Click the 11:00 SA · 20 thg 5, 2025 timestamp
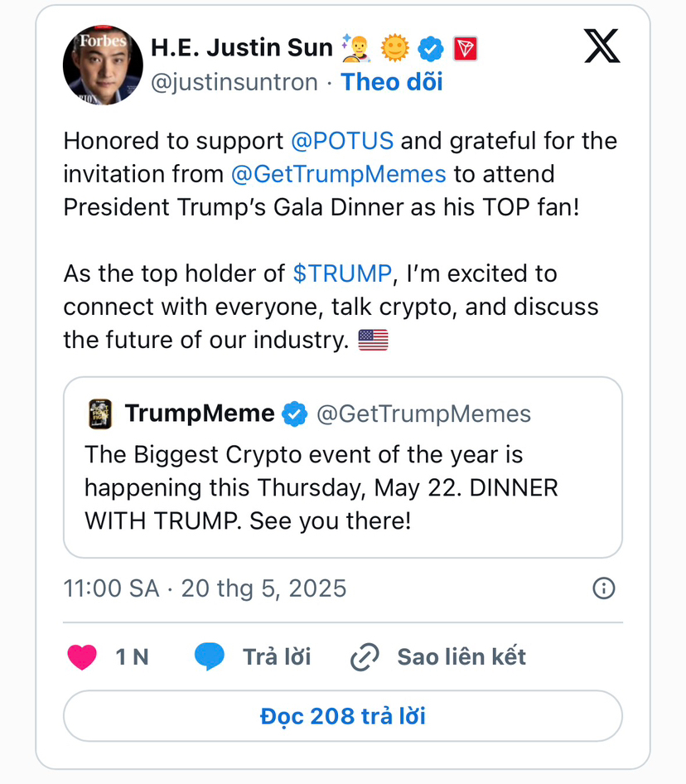686x784 pixels. click(x=205, y=588)
